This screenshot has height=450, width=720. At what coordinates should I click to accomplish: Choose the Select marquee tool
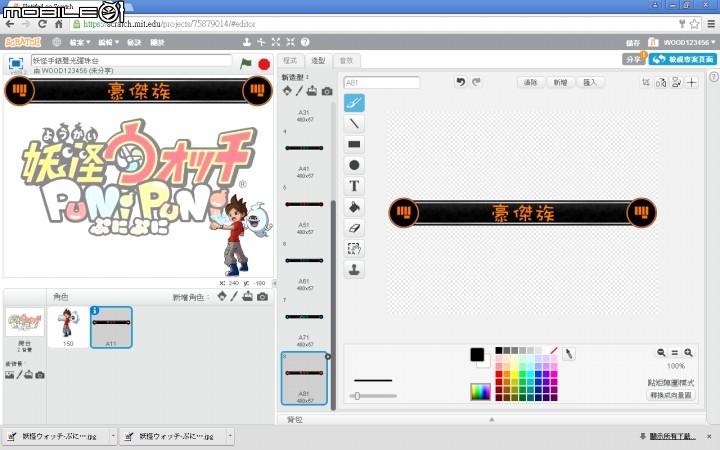[354, 248]
